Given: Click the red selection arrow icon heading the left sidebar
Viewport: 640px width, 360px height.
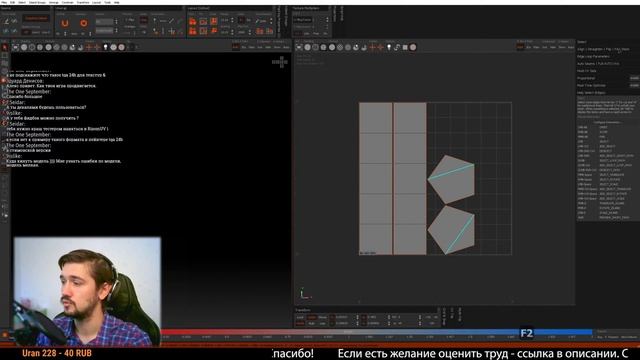Looking at the screenshot, I should coord(4,47).
